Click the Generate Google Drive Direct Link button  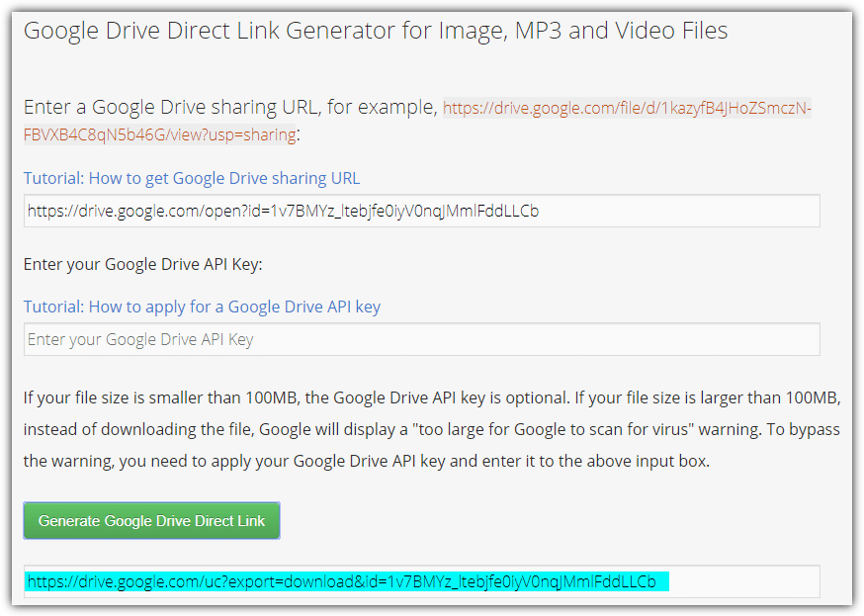tap(151, 520)
